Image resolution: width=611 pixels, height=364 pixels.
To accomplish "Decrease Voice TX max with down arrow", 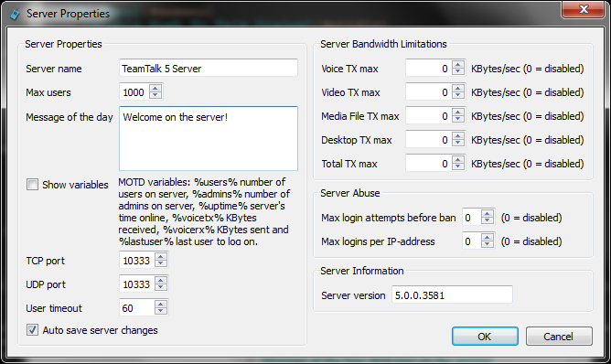I will 458,71.
